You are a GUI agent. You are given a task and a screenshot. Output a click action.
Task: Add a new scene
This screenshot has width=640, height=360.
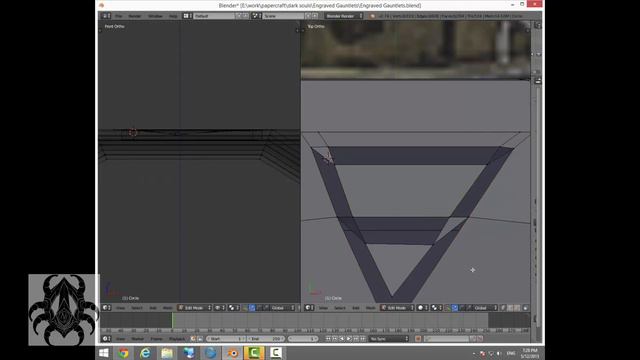point(309,16)
